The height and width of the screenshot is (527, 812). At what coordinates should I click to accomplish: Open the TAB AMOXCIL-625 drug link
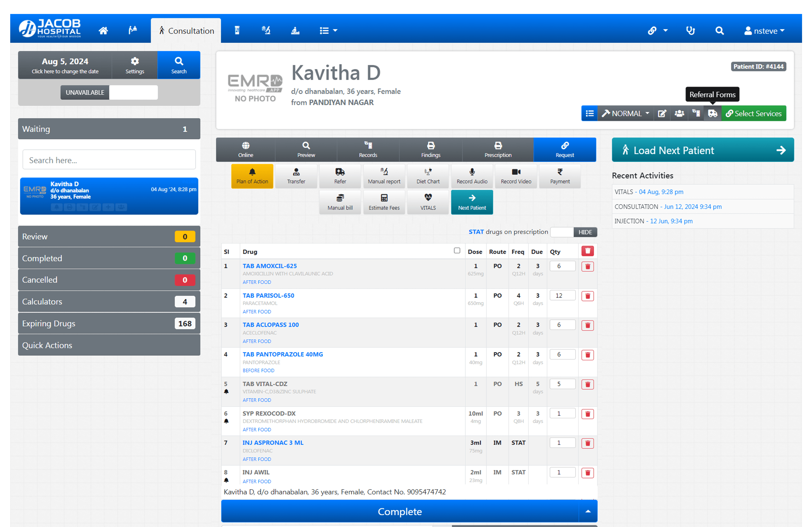(x=270, y=266)
